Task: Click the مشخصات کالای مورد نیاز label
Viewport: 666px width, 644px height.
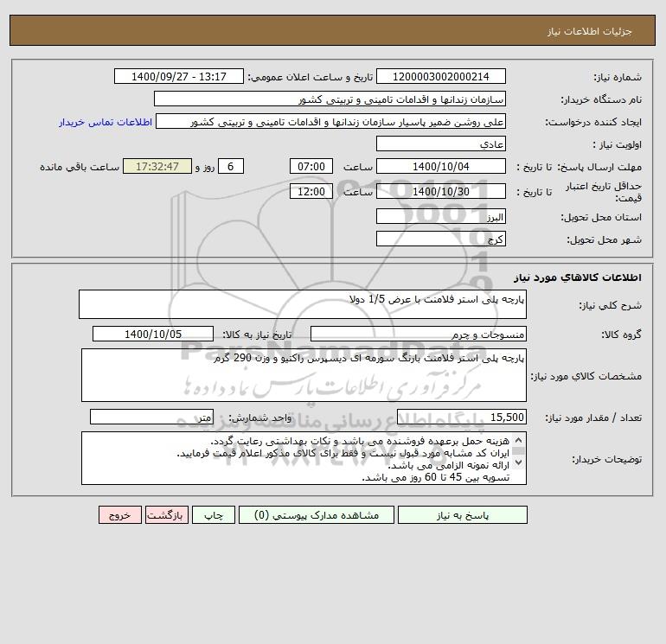Action: tap(586, 376)
